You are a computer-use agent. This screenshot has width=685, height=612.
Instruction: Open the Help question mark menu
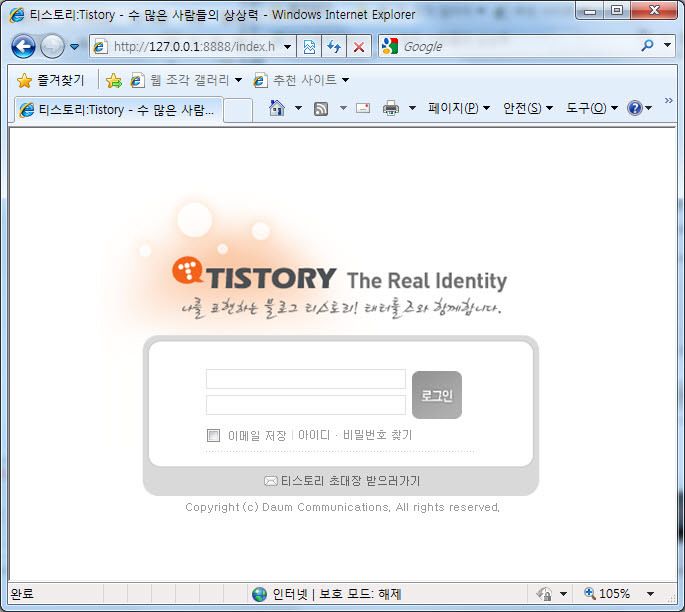(640, 107)
